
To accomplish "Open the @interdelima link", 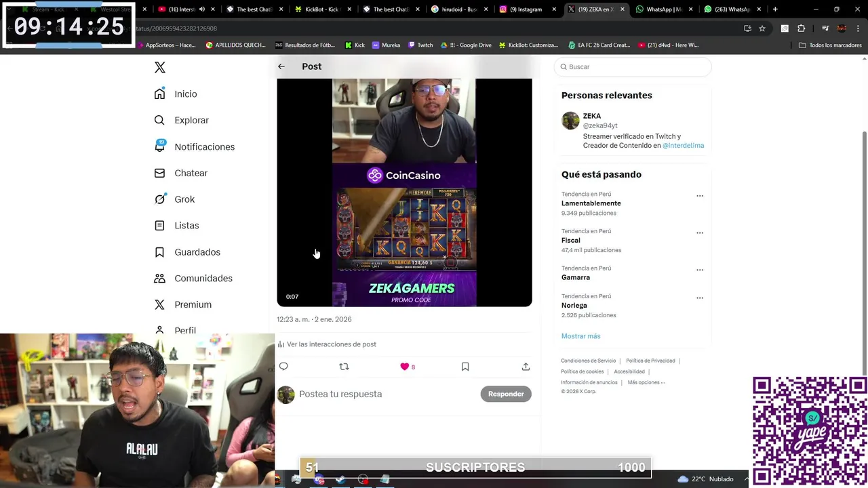I will [x=683, y=146].
